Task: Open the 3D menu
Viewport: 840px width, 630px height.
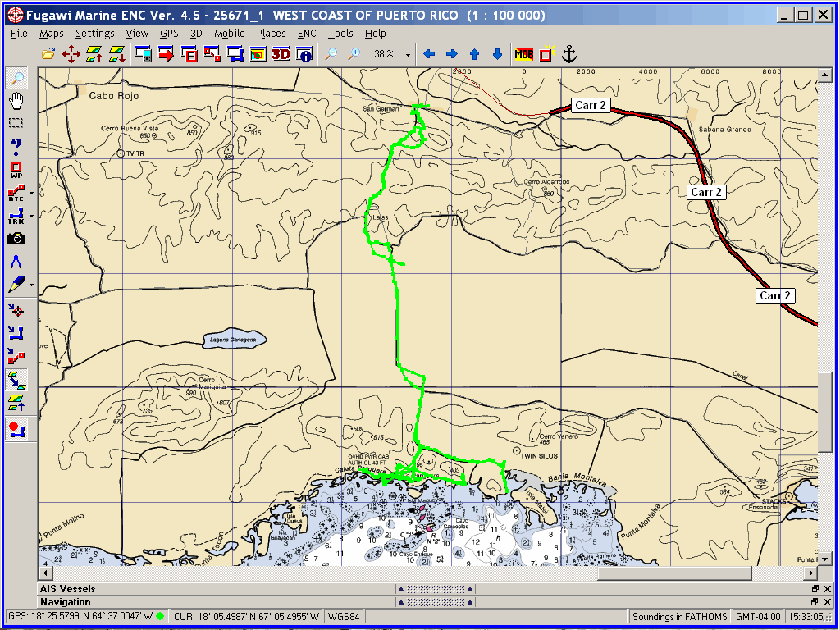Action: 196,33
